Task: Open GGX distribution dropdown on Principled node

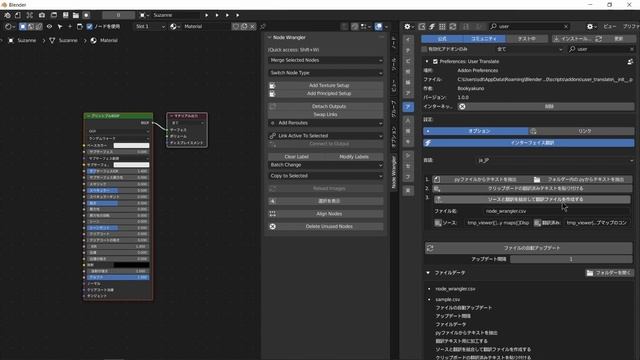Action: pyautogui.click(x=119, y=131)
